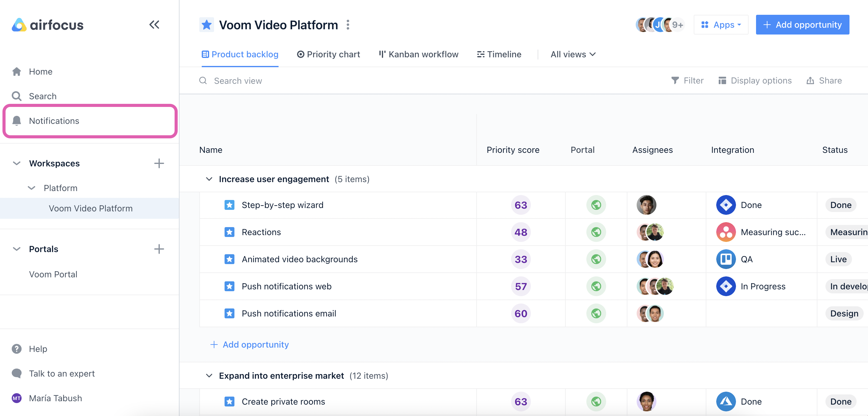868x416 pixels.
Task: Select Voom Video Platform workspace in sidebar
Action: (x=90, y=208)
